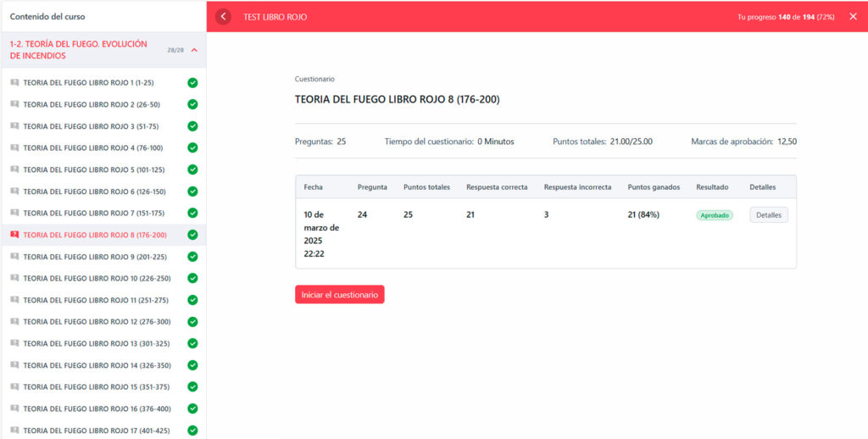Viewport: 868px width, 439px height.
Task: Start the quiz with Iniciar el cuestionario
Action: (339, 295)
